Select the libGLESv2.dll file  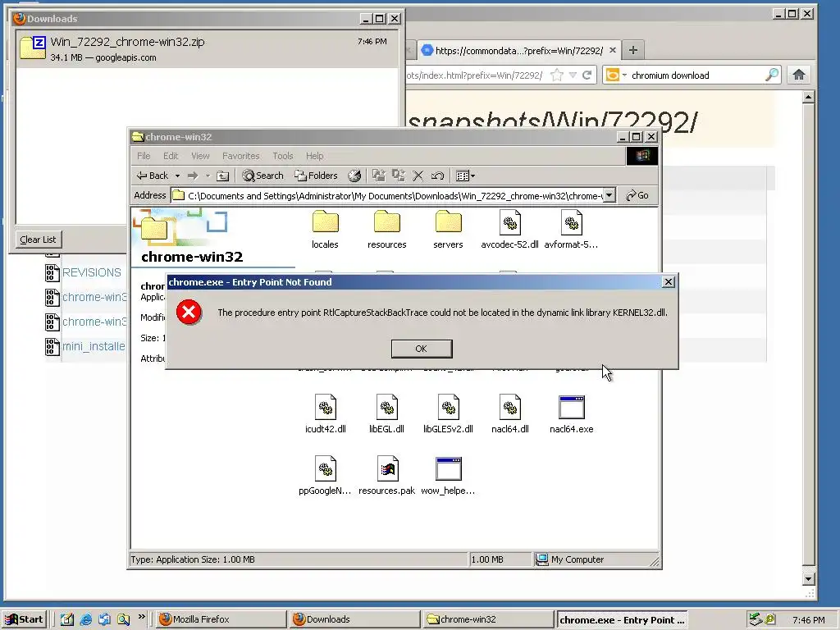(x=448, y=413)
